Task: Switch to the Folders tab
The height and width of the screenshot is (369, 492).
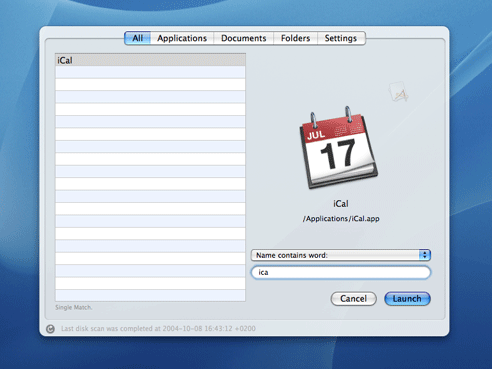Action: (295, 38)
